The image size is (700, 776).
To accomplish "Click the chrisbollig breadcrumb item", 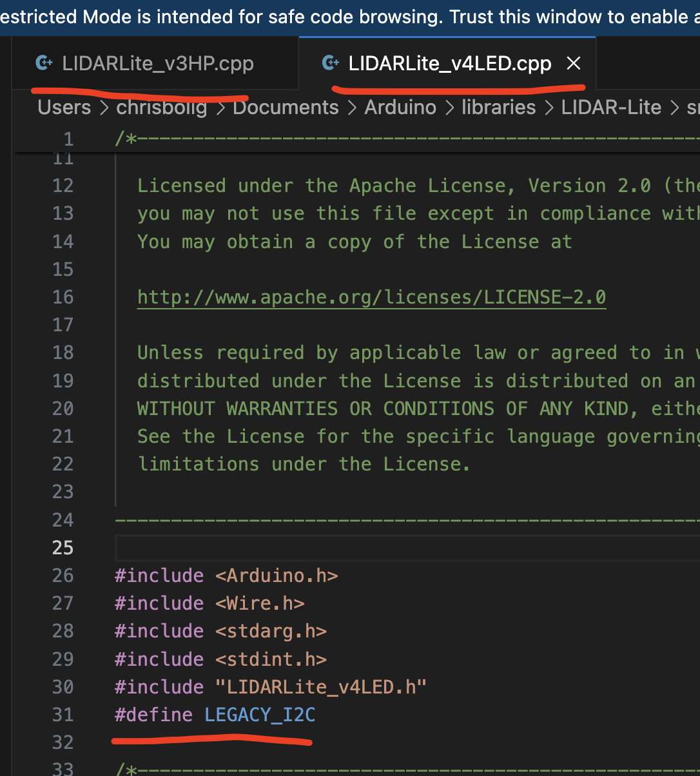I will click(x=161, y=107).
